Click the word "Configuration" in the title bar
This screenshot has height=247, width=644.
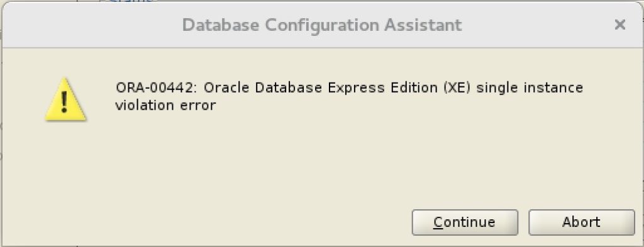[323, 26]
